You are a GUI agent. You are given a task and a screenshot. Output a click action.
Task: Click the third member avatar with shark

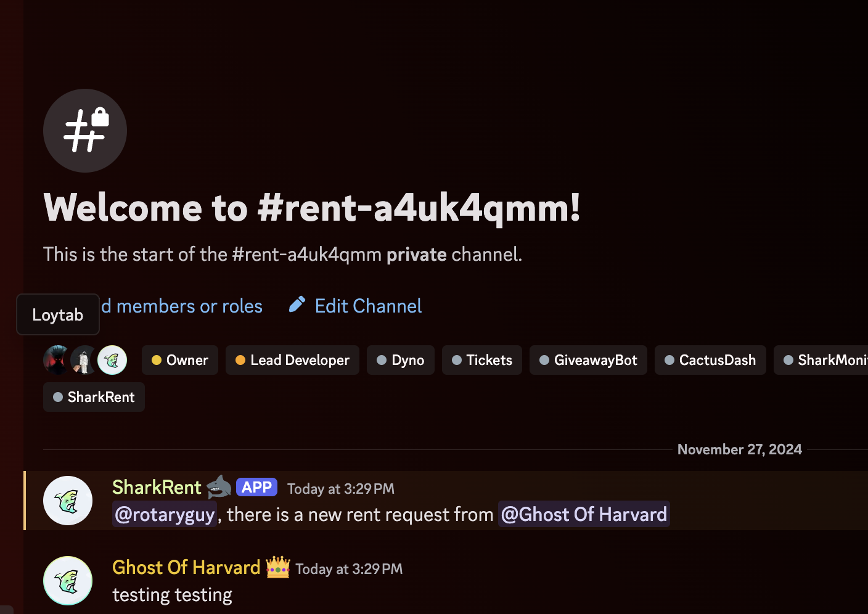click(x=112, y=360)
